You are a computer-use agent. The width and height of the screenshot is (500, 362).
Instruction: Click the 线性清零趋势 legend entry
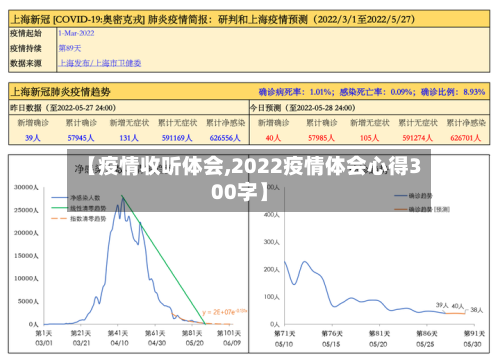[x=79, y=208]
